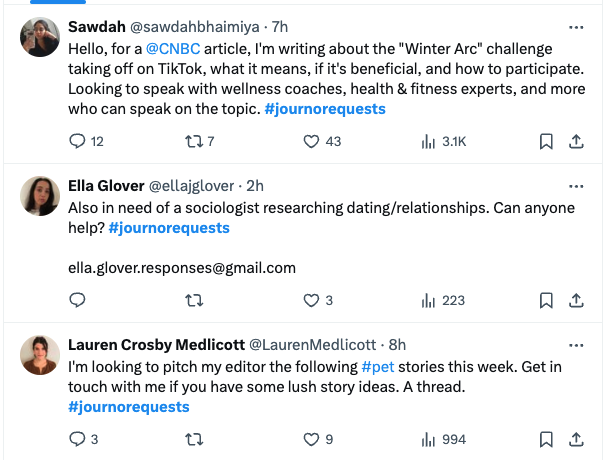Open Ella Glover's profile picture

[x=38, y=195]
